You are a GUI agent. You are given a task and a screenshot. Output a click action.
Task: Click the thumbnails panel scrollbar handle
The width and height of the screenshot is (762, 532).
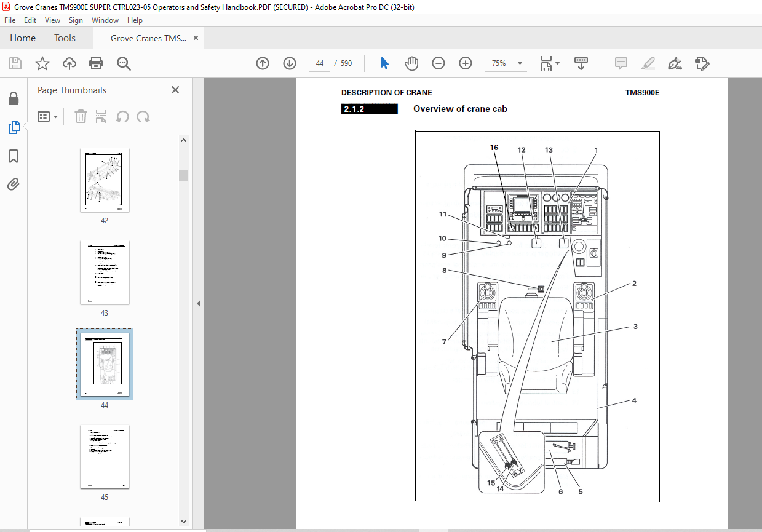(183, 175)
